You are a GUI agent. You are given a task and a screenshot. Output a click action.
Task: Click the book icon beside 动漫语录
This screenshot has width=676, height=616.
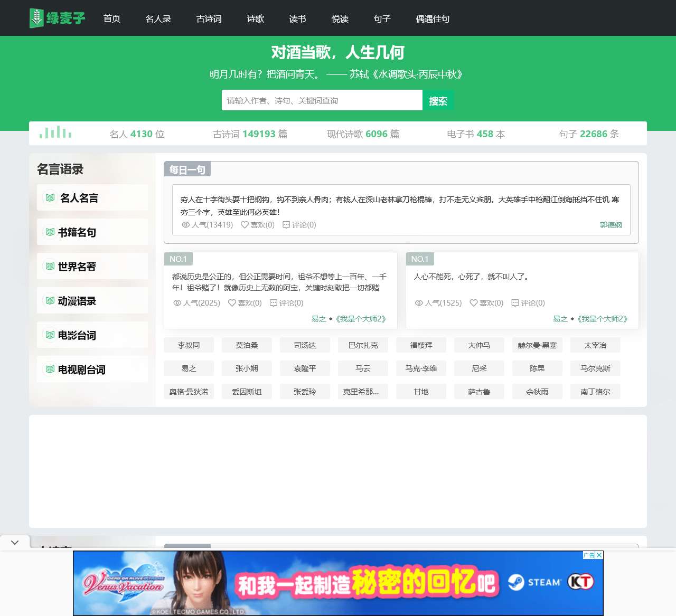click(x=50, y=300)
